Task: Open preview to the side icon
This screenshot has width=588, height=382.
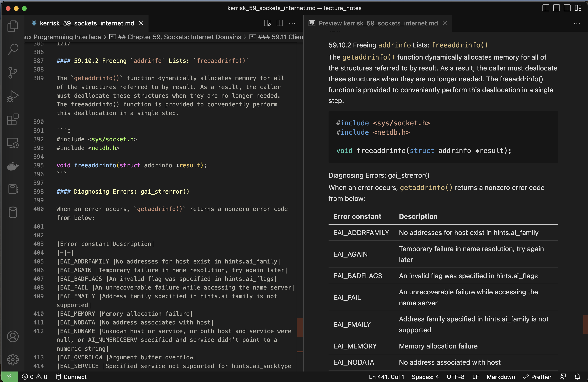Action: [267, 23]
